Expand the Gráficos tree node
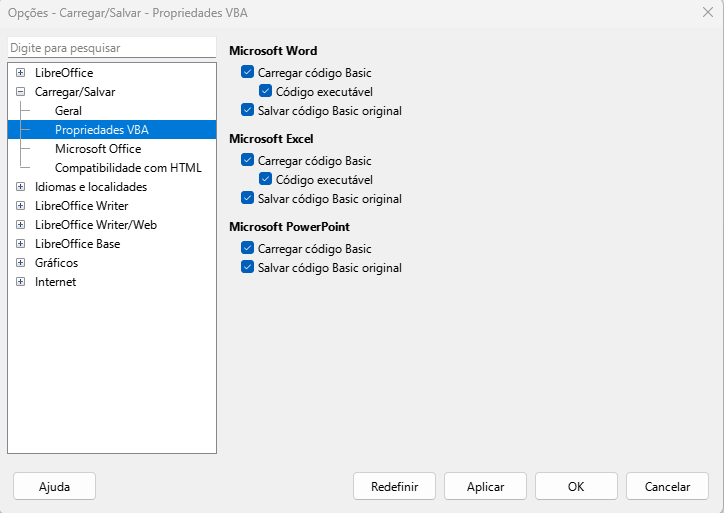 [x=20, y=262]
